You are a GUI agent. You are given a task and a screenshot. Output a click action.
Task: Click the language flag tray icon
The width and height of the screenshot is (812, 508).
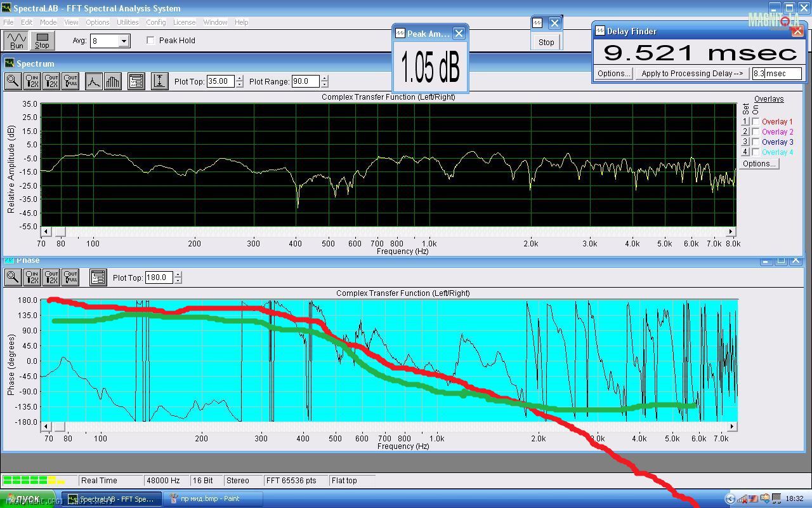pos(754,498)
